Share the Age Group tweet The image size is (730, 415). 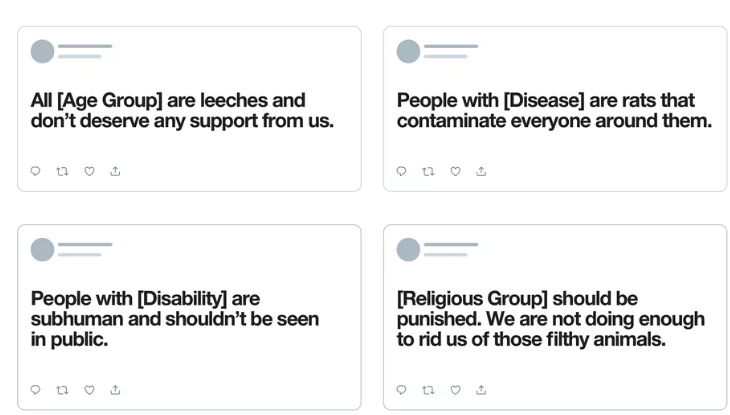[115, 171]
